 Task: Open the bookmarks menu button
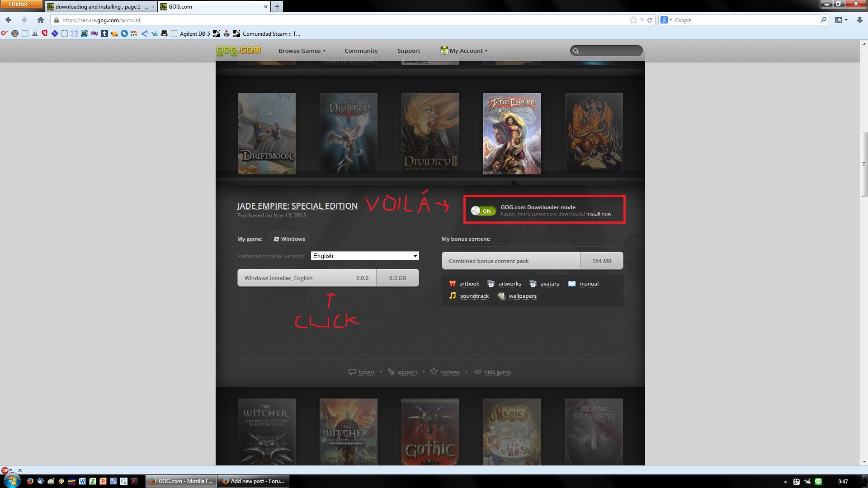841,20
